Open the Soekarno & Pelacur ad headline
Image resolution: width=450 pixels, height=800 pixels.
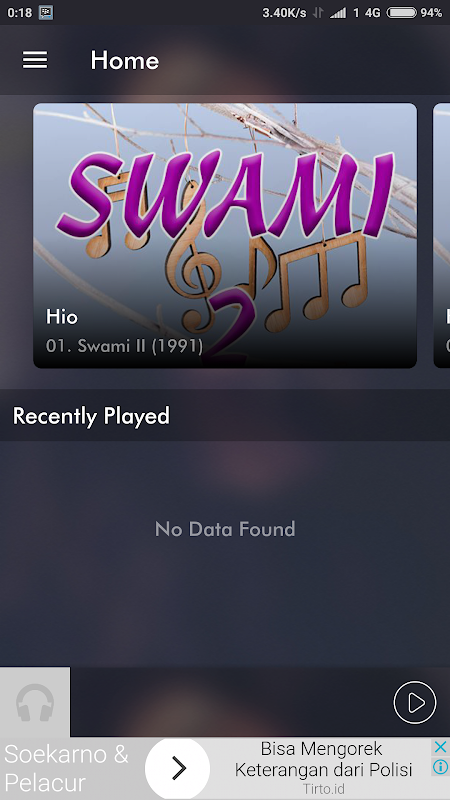[66, 768]
